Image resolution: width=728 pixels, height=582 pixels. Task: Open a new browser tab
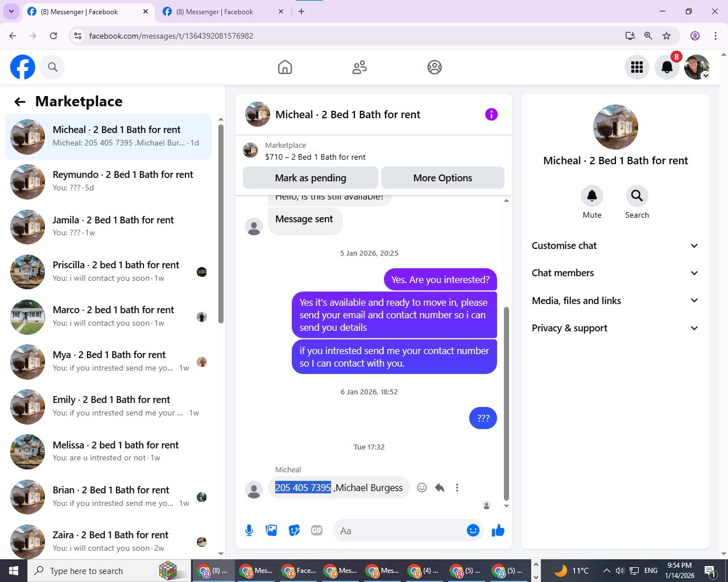(301, 11)
